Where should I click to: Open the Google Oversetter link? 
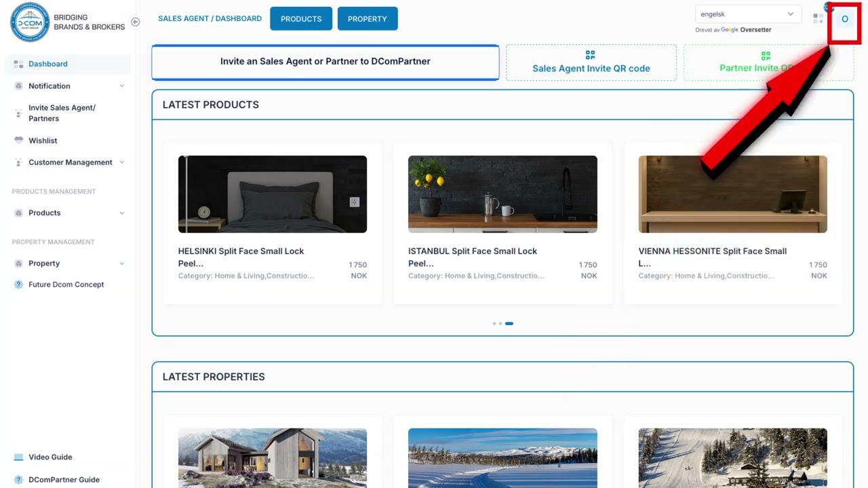tap(746, 30)
